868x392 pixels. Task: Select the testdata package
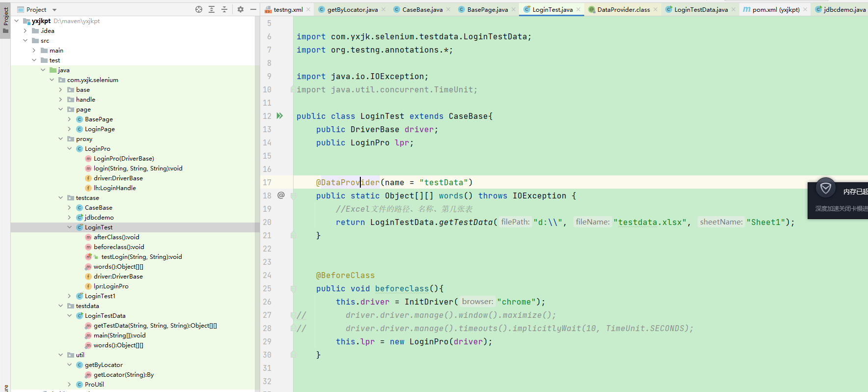(87, 306)
